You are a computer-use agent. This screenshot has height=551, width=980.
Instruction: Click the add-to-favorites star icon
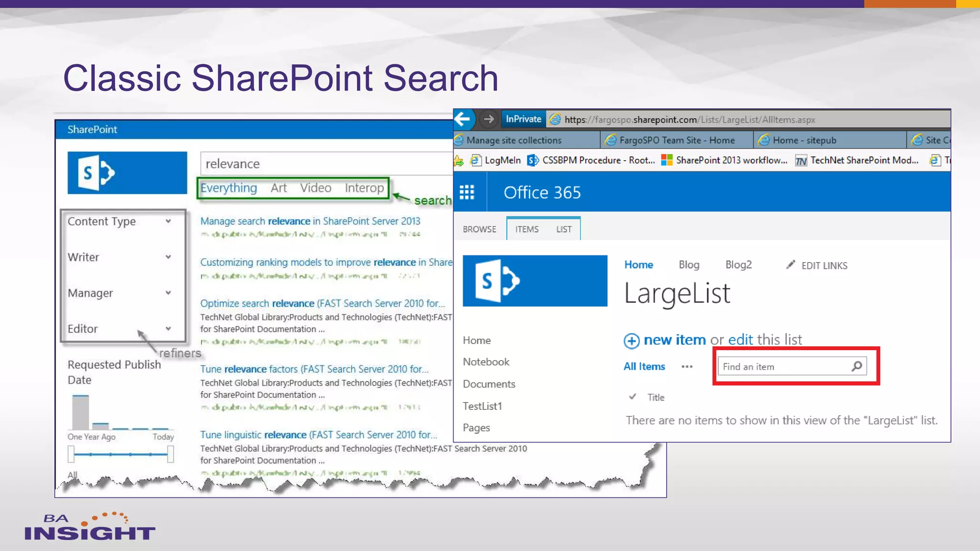coord(459,161)
